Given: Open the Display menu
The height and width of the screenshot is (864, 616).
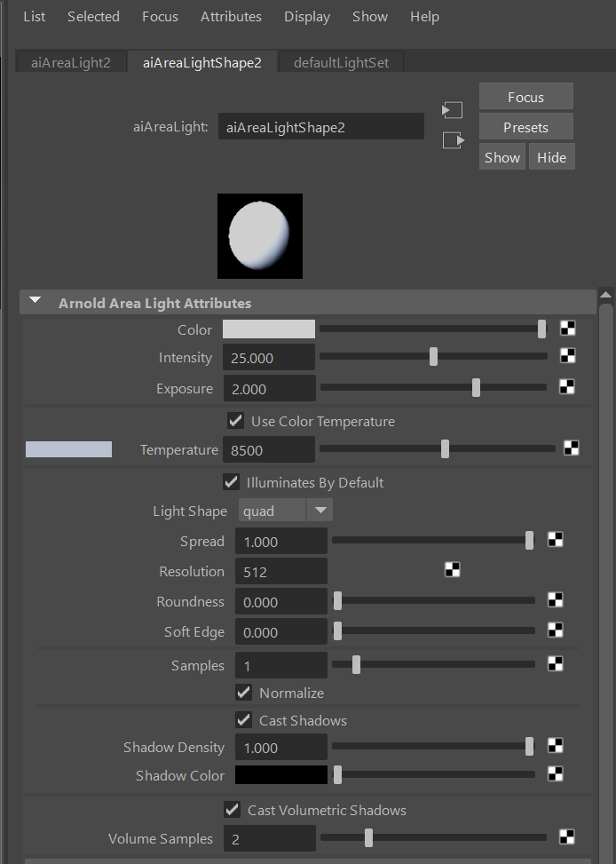Looking at the screenshot, I should 307,17.
